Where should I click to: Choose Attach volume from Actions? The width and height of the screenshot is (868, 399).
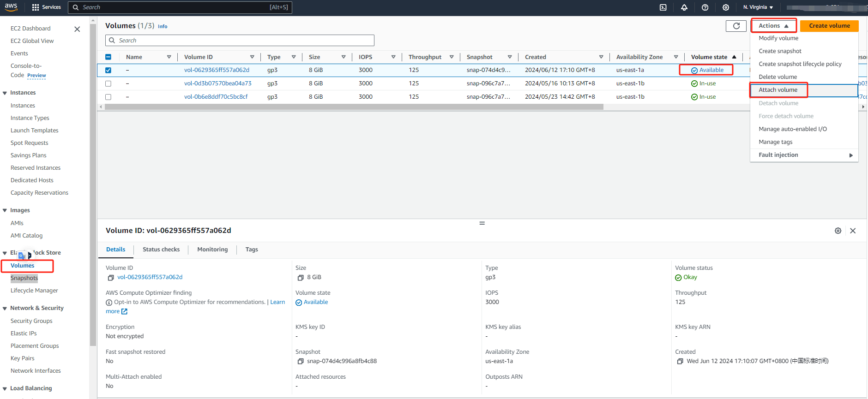[x=804, y=90]
